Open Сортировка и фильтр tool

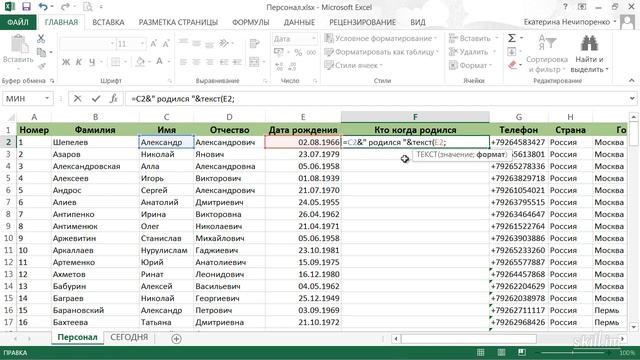547,53
